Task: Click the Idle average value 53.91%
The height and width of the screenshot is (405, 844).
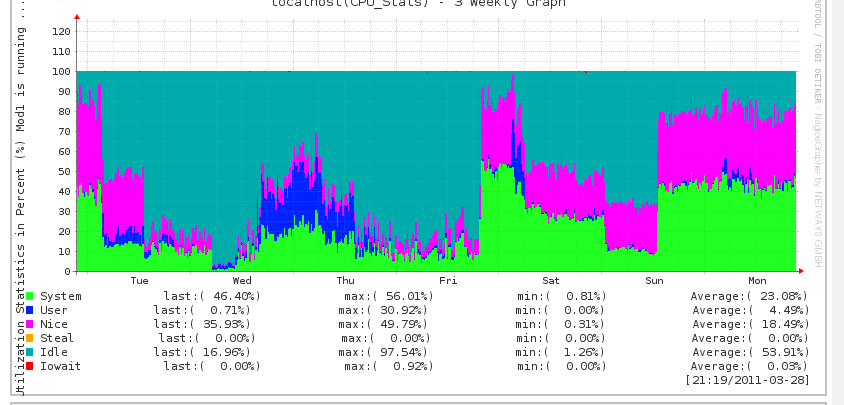Action: coord(779,352)
